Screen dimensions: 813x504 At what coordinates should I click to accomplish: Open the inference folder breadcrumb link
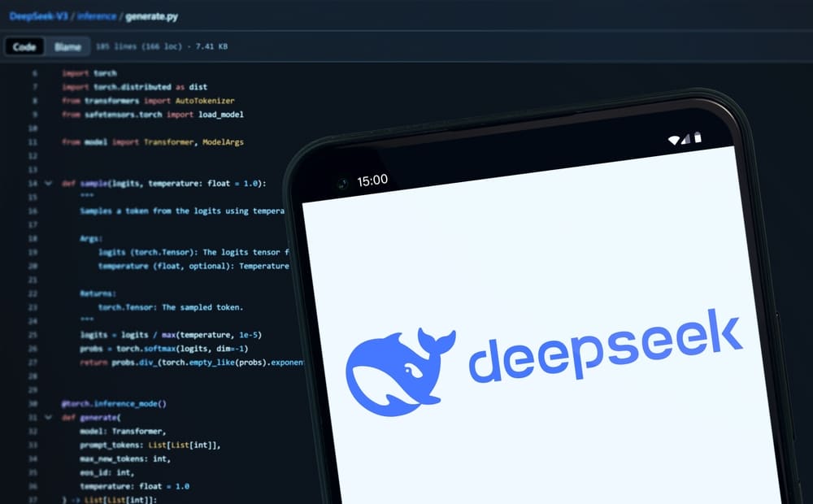[97, 16]
